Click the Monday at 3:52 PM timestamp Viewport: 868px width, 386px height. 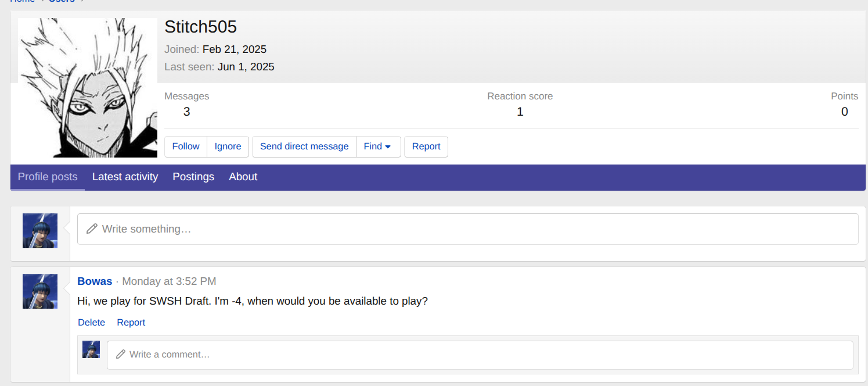point(169,281)
